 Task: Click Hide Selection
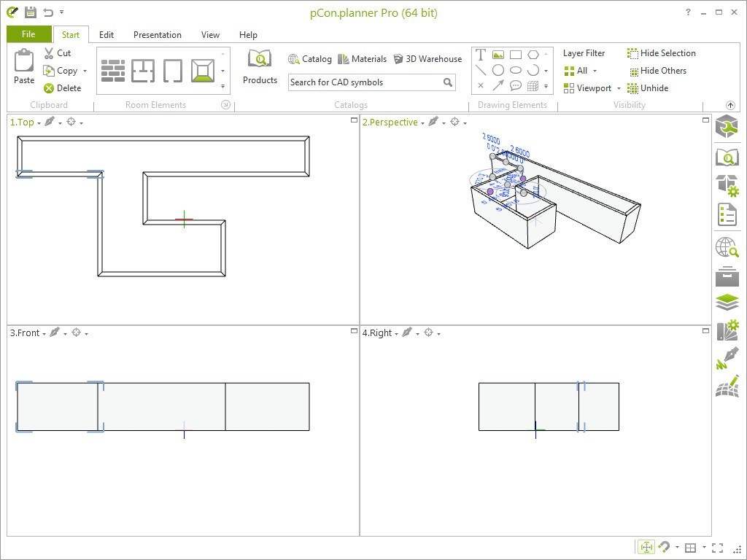coord(661,53)
